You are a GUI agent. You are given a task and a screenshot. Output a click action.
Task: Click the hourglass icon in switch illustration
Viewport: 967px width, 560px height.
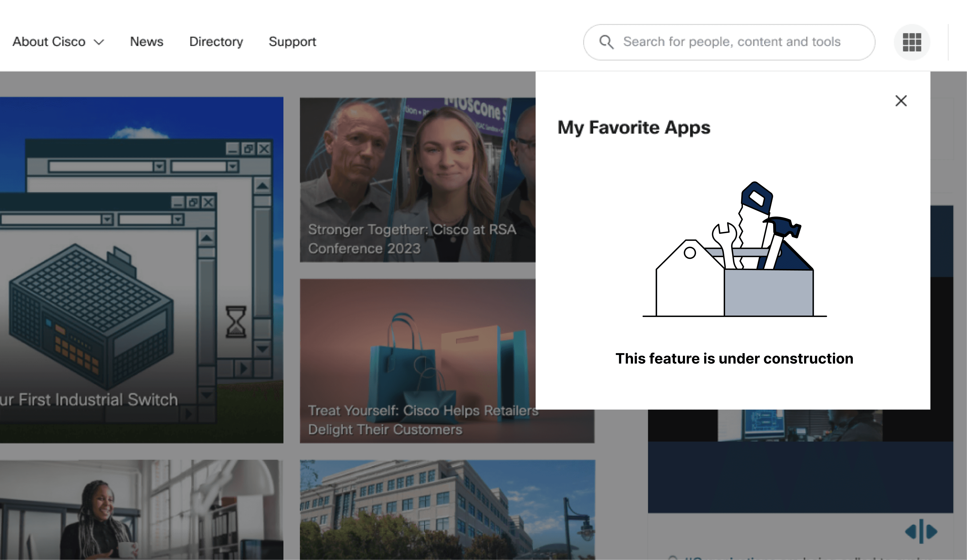pyautogui.click(x=236, y=322)
